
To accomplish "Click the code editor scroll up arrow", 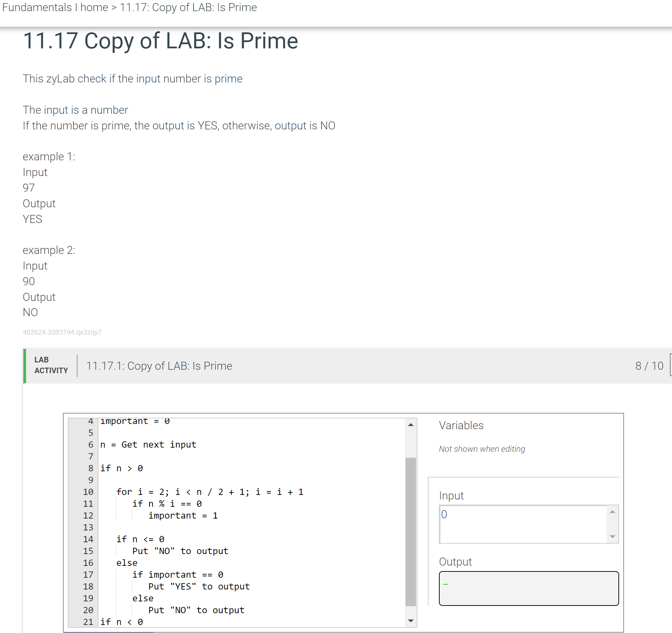I will click(411, 425).
